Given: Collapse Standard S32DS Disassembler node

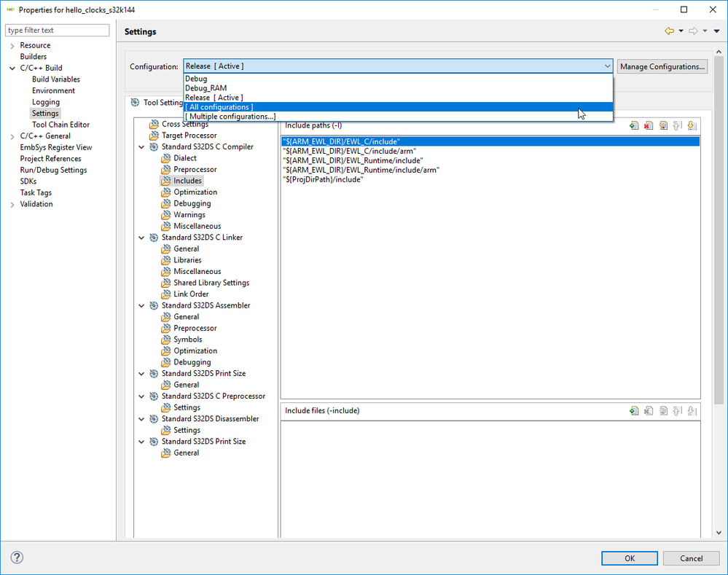Looking at the screenshot, I should pyautogui.click(x=141, y=419).
